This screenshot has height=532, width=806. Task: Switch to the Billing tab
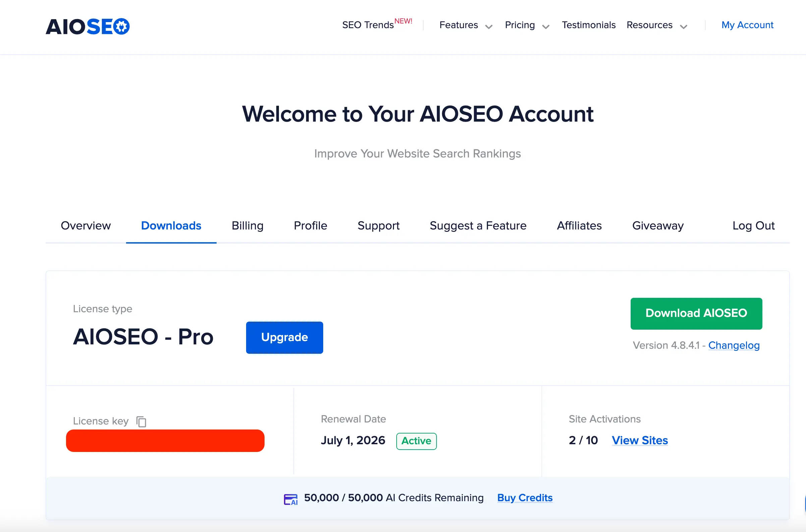(247, 225)
